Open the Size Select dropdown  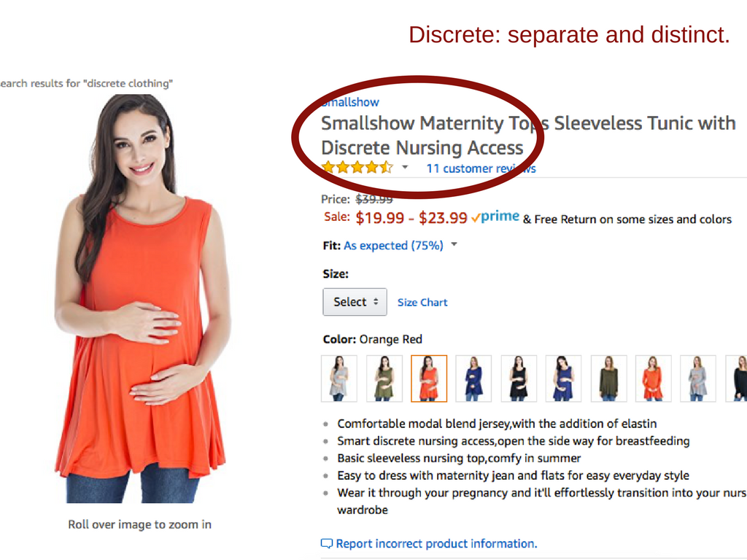[x=355, y=302]
